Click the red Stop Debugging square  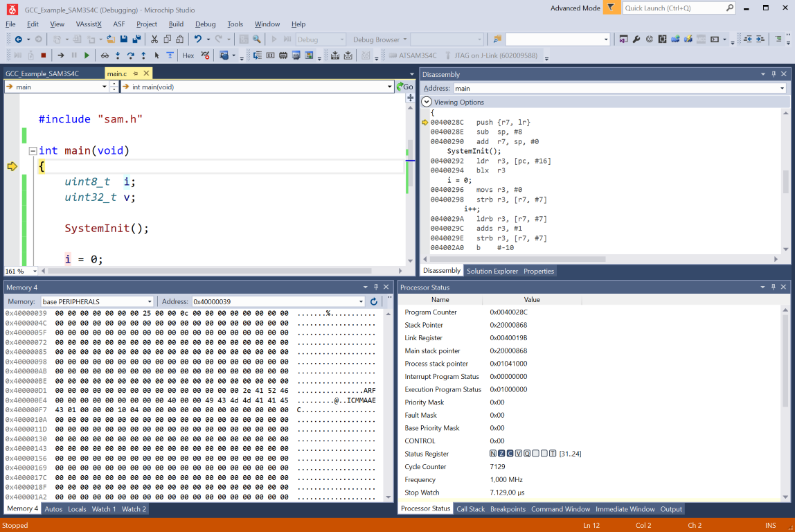point(44,55)
